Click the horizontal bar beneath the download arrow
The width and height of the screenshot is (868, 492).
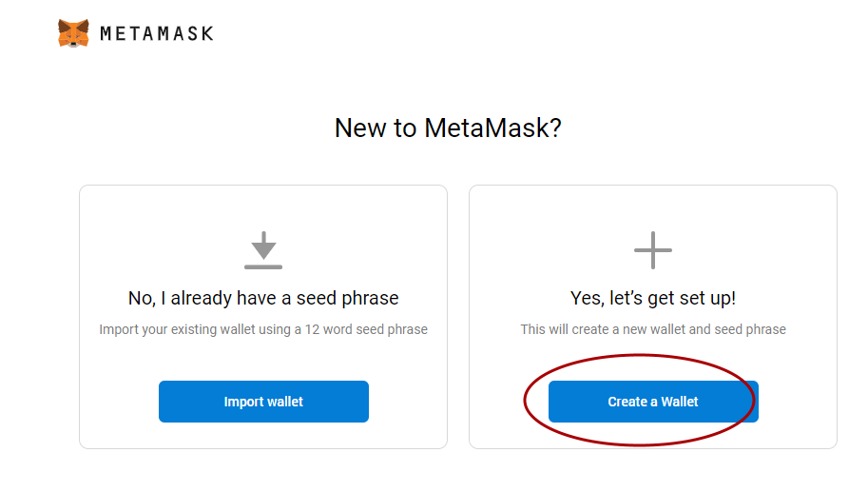click(x=263, y=267)
